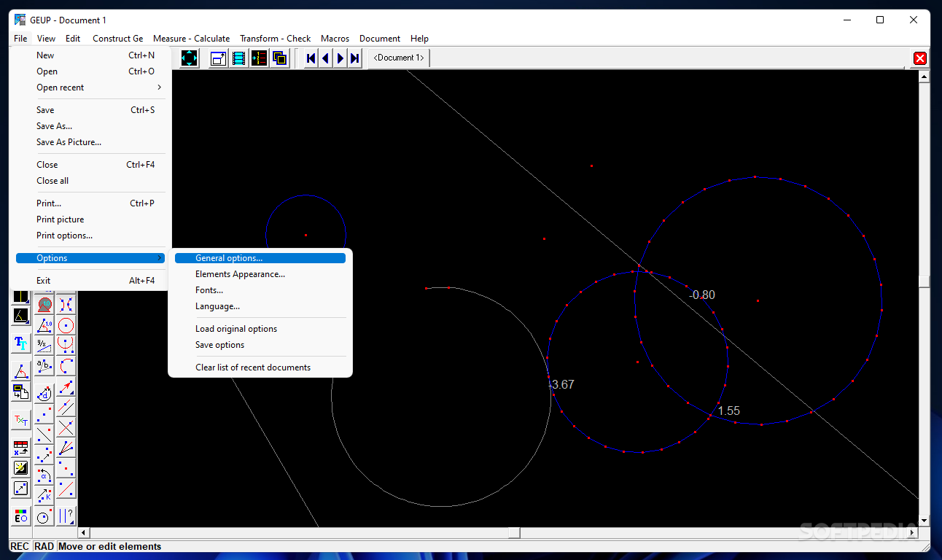Select the angle measure 1.0 tool
This screenshot has width=942, height=560.
pyautogui.click(x=44, y=325)
